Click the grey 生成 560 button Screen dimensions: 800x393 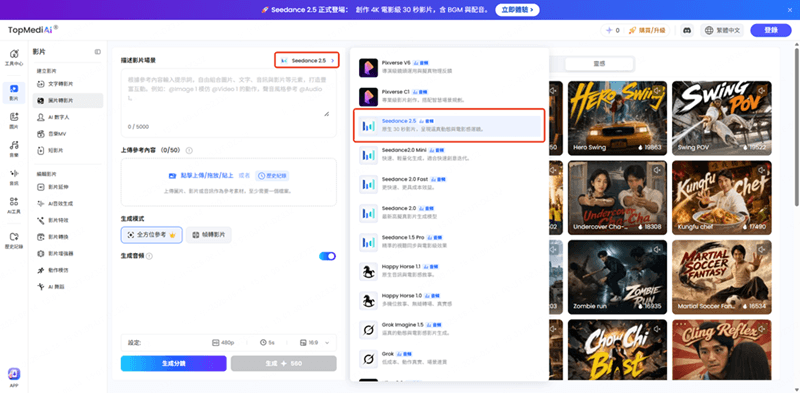284,363
